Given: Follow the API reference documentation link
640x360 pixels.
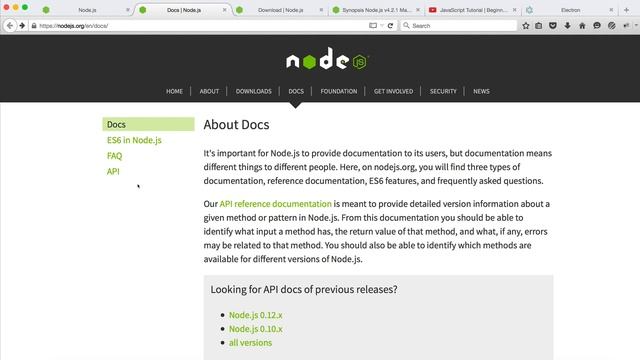Looking at the screenshot, I should (276, 204).
